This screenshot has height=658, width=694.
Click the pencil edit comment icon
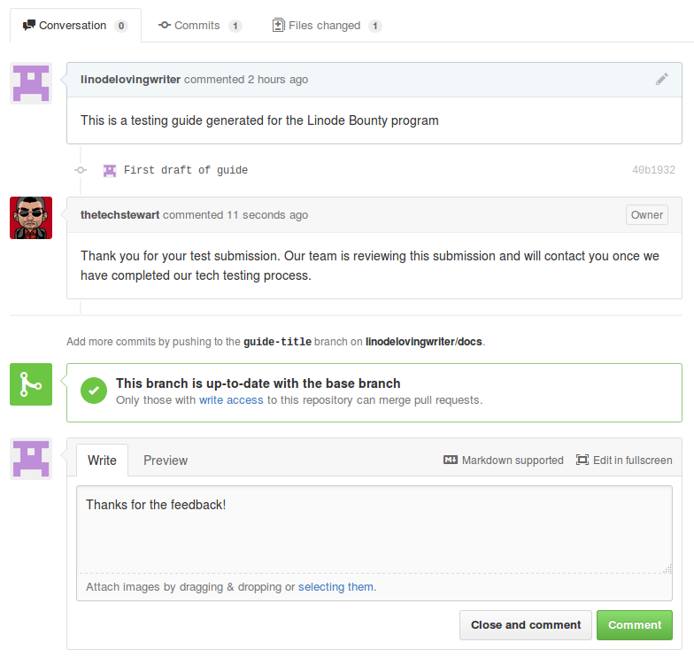click(661, 79)
